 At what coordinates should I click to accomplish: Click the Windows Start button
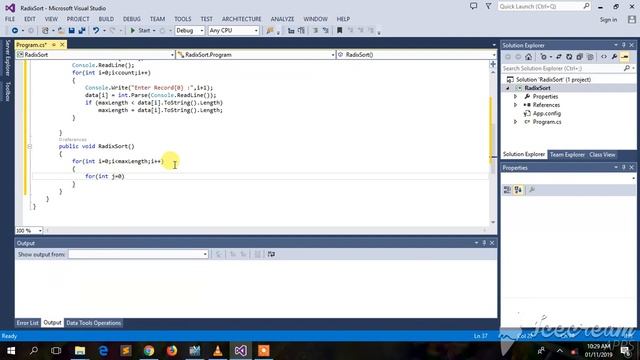tap(11, 351)
